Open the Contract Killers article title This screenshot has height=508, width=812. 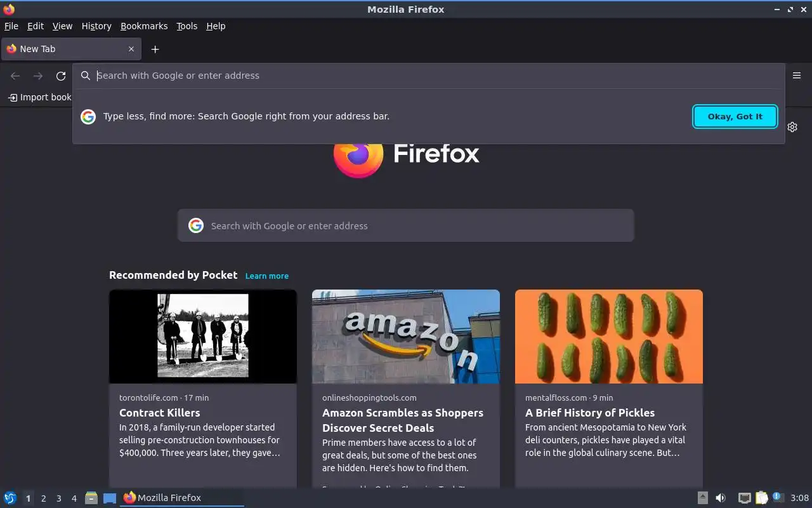(160, 413)
